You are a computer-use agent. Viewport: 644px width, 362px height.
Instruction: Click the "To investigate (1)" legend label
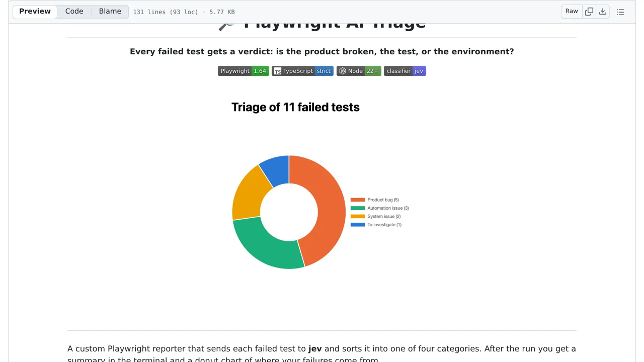click(384, 225)
